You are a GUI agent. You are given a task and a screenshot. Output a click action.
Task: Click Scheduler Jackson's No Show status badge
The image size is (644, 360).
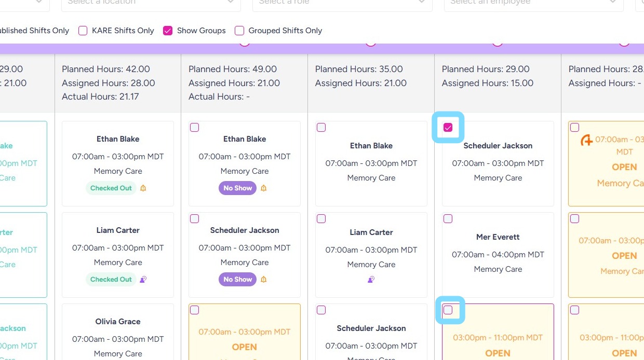(x=238, y=280)
